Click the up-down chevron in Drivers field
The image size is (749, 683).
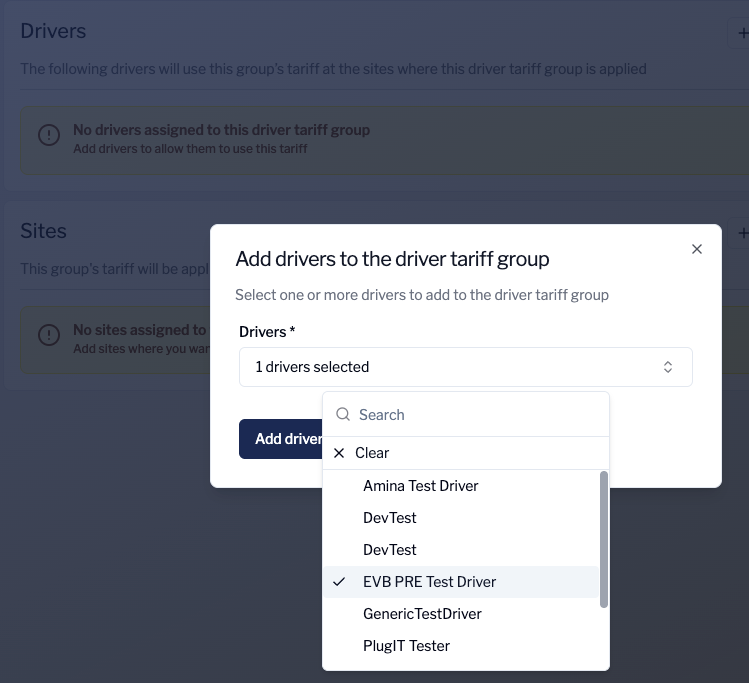pos(668,367)
